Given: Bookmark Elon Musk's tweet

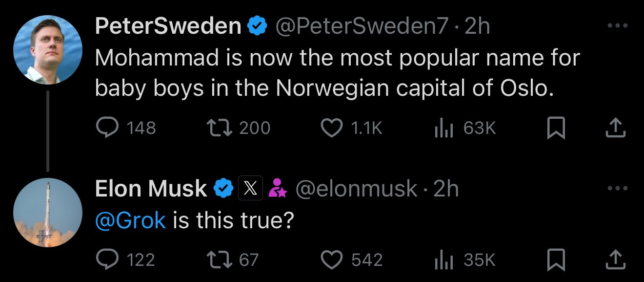Looking at the screenshot, I should point(556,260).
